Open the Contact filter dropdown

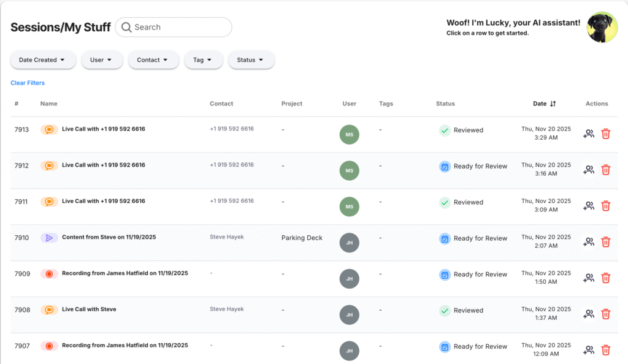tap(153, 60)
